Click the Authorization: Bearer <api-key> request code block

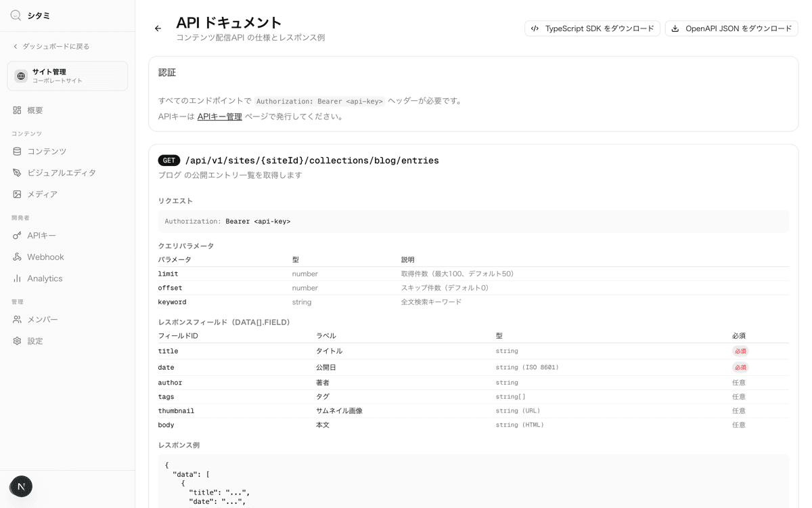(x=474, y=221)
